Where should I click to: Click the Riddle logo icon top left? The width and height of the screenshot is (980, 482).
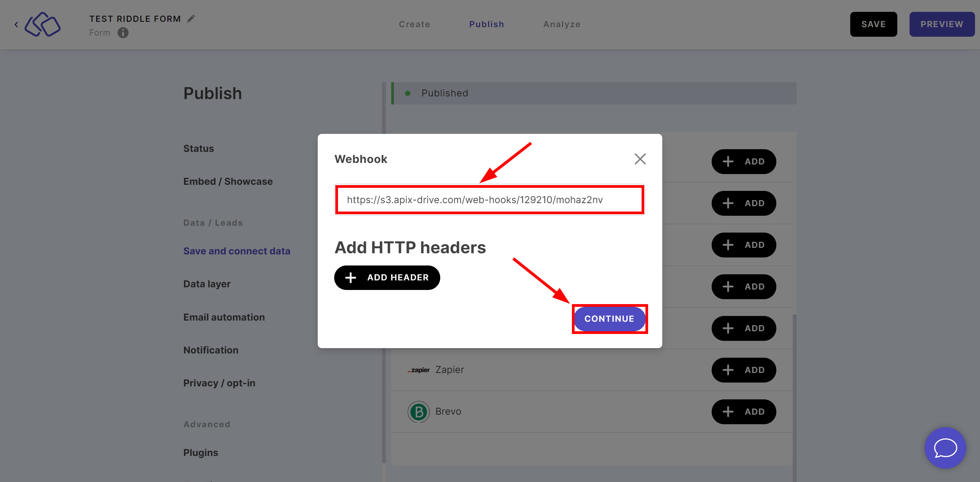tap(42, 24)
